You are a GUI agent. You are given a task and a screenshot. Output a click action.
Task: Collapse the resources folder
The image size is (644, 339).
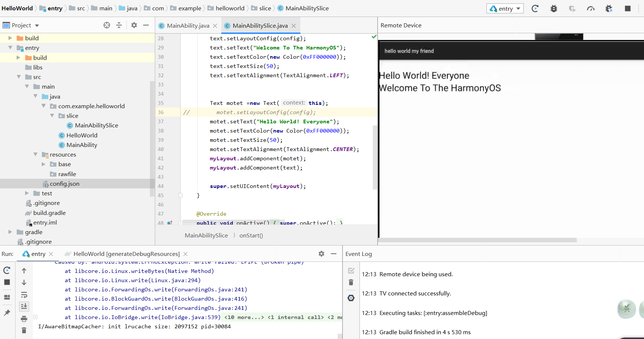pyautogui.click(x=35, y=154)
